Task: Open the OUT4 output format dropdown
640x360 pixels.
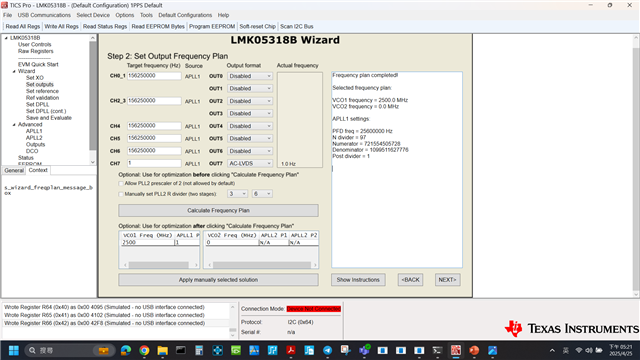Action: (x=250, y=126)
